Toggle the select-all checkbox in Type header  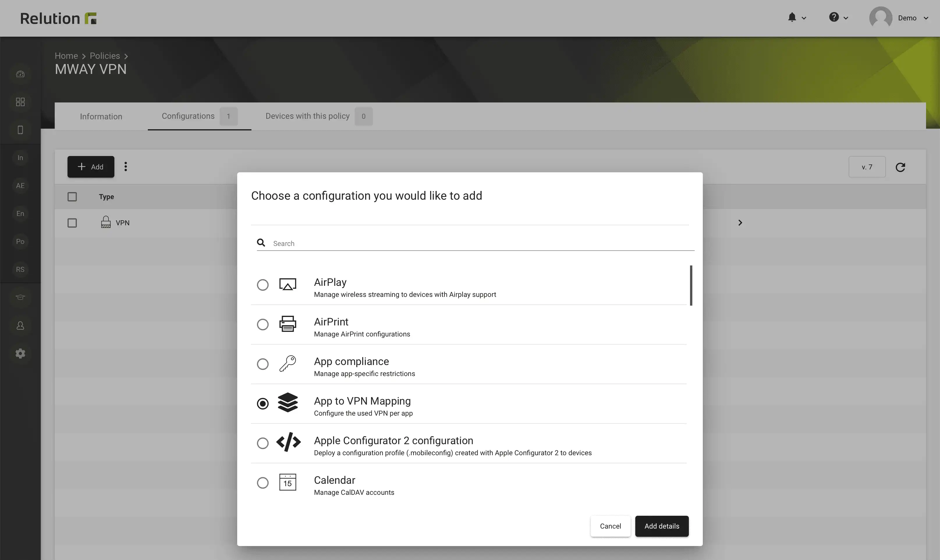(x=72, y=196)
